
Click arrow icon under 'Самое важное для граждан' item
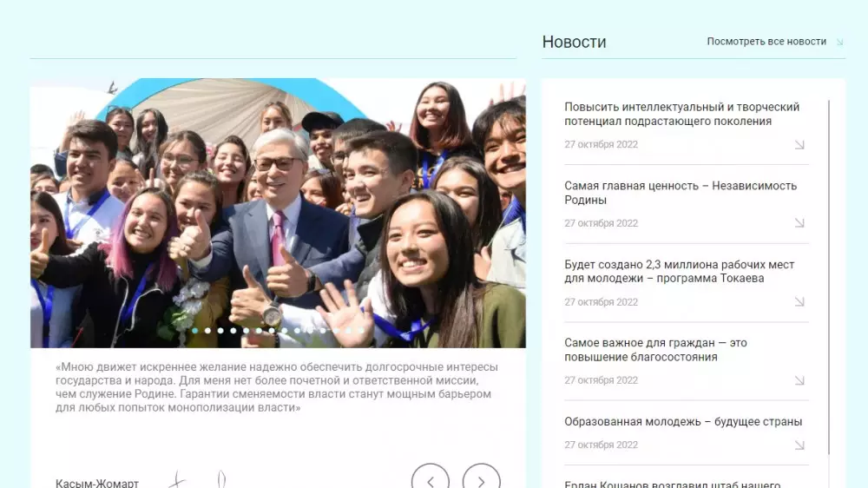click(799, 380)
